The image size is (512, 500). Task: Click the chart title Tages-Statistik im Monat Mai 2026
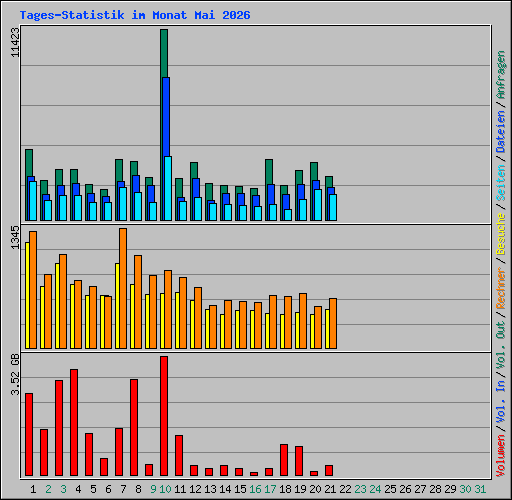click(x=135, y=15)
